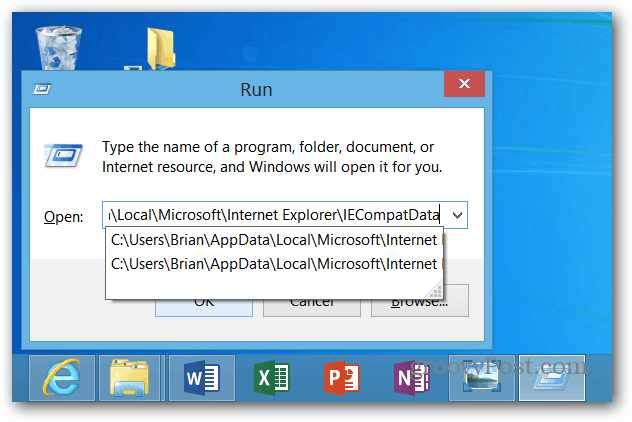Click inside the Open path text field
This screenshot has height=422, width=632.
click(x=274, y=215)
